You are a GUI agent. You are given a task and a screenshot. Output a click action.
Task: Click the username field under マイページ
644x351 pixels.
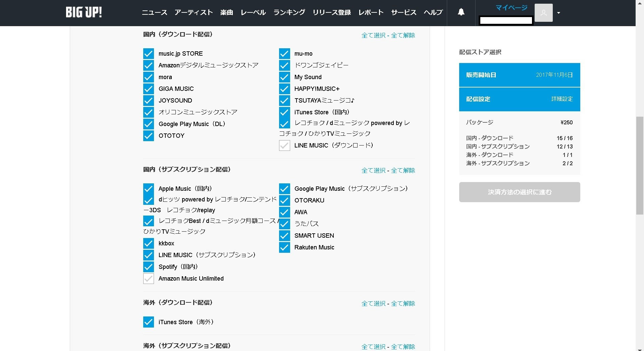[x=506, y=20]
